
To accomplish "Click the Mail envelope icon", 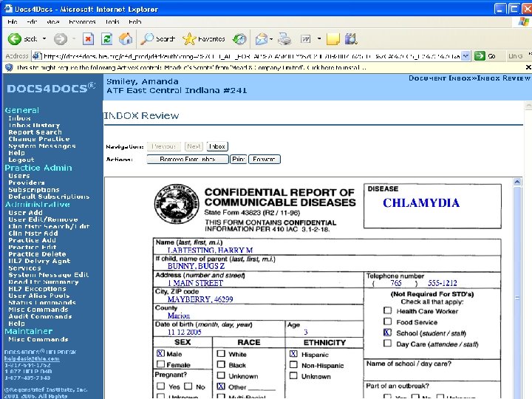I will (x=262, y=39).
